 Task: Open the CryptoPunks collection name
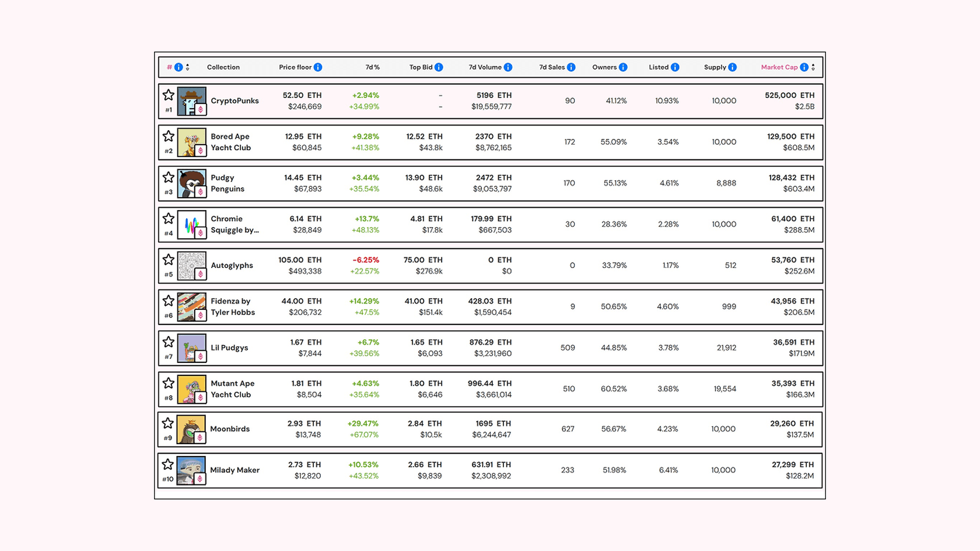(235, 100)
